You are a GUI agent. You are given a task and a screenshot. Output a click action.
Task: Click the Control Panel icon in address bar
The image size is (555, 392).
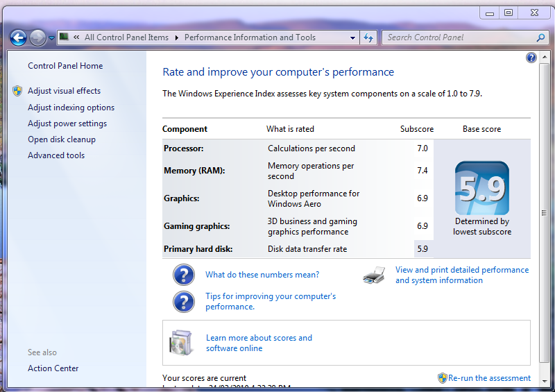(64, 37)
